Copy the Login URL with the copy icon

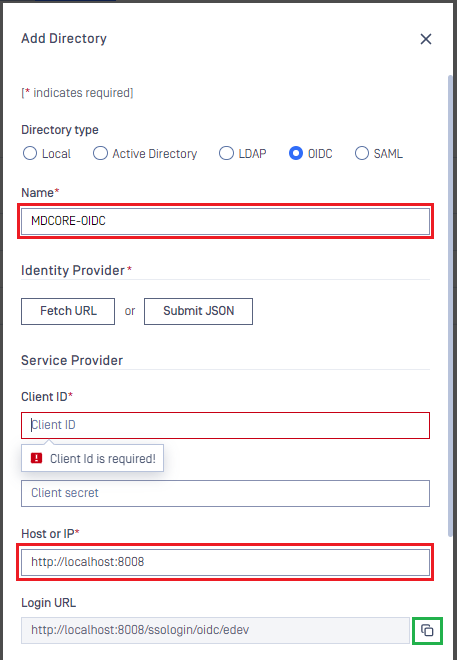[427, 630]
